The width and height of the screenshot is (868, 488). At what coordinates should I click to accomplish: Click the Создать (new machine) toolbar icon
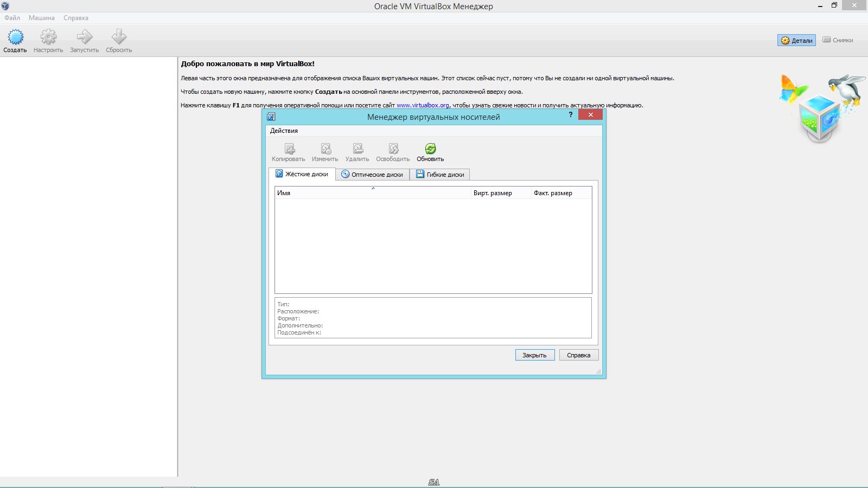tap(15, 37)
